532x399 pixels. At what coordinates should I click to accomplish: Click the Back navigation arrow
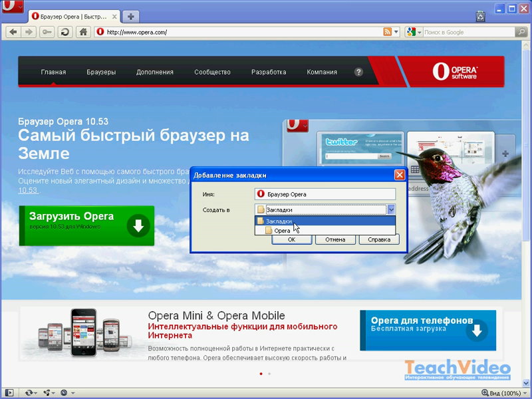12,31
